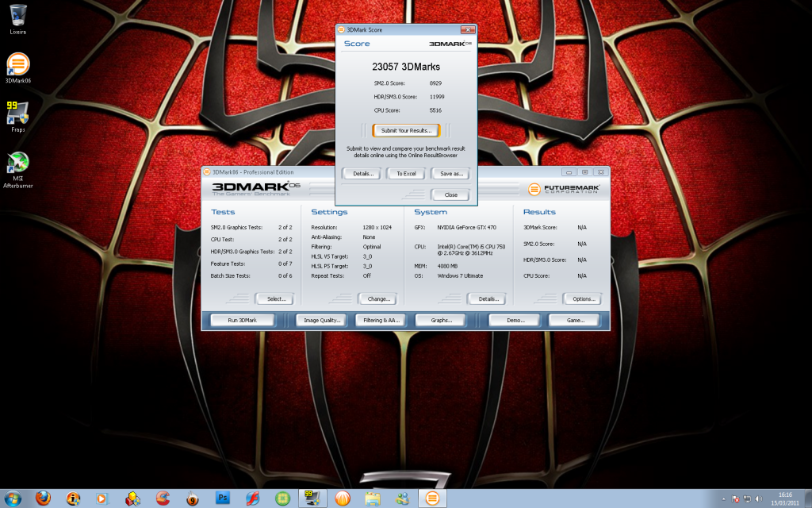Screen dimensions: 812x508
Task: Open Options under the Results section
Action: [584, 299]
